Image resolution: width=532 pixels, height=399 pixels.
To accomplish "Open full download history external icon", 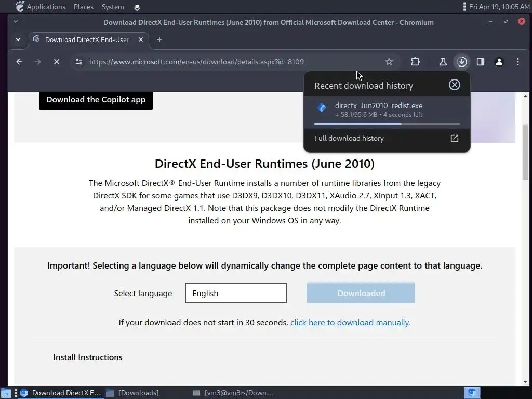I will [x=454, y=138].
